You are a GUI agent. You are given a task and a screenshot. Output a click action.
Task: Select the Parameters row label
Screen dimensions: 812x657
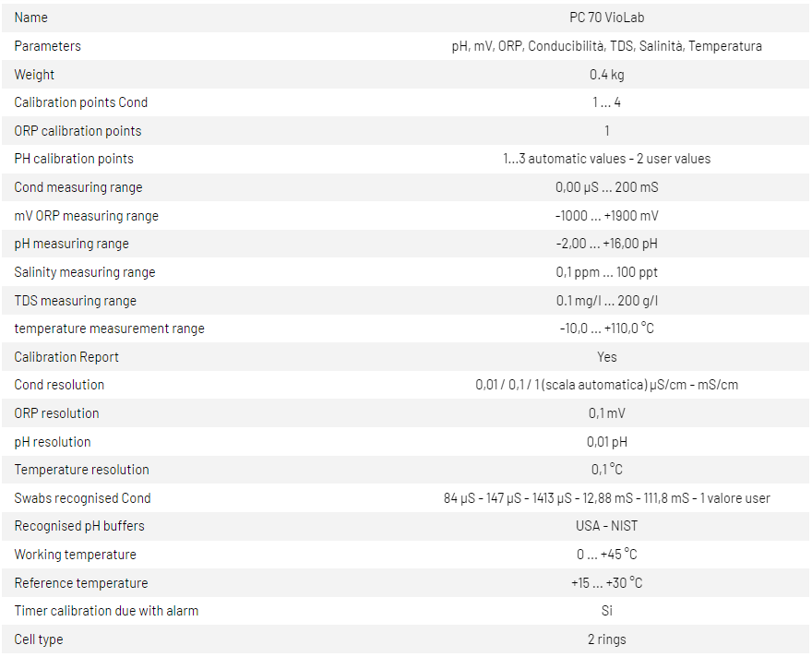(48, 46)
